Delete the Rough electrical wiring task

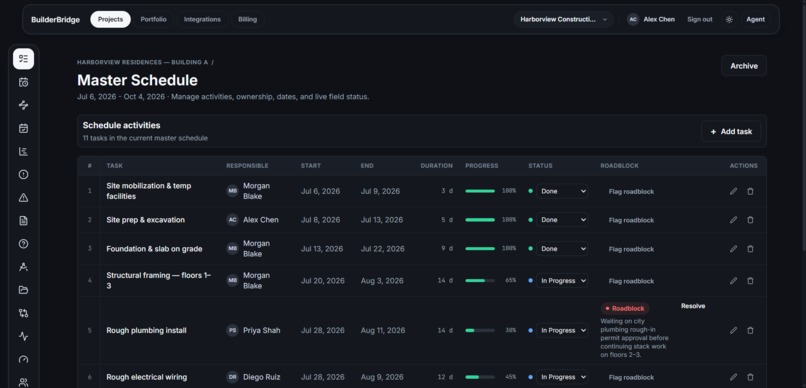tap(750, 377)
